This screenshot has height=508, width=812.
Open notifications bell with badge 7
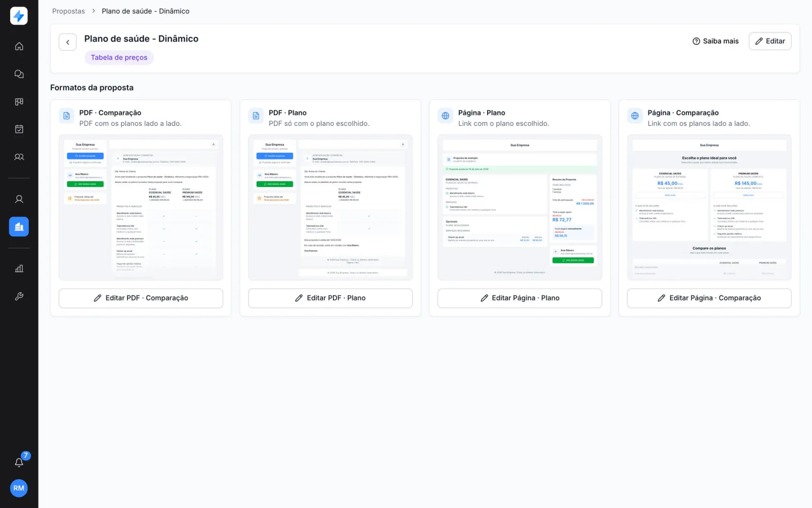coord(19,462)
